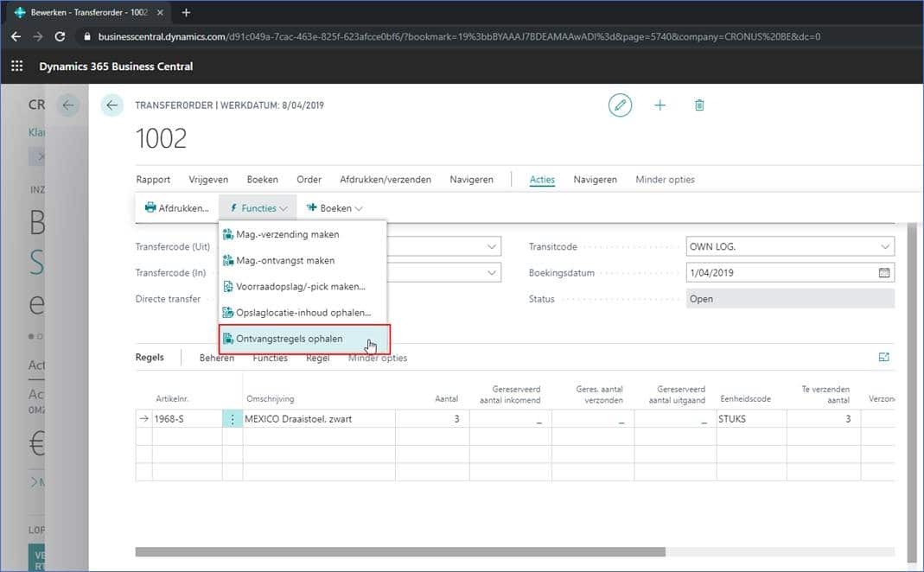Click the description MEXICO Draaistoel, zwart
Screen dimensions: 924x572
point(319,419)
